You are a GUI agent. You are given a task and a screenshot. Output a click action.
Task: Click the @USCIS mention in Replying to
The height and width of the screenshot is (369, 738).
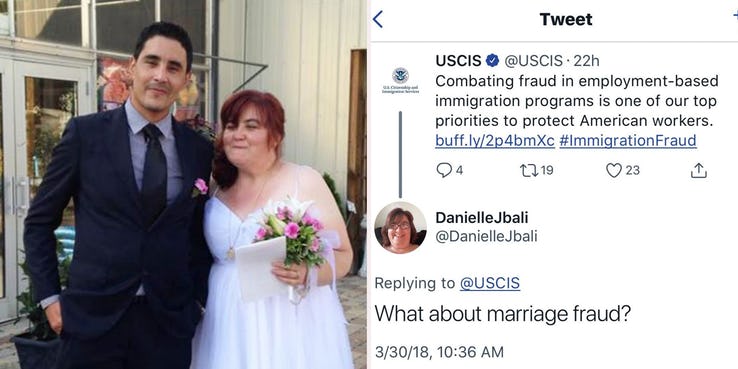[x=489, y=283]
